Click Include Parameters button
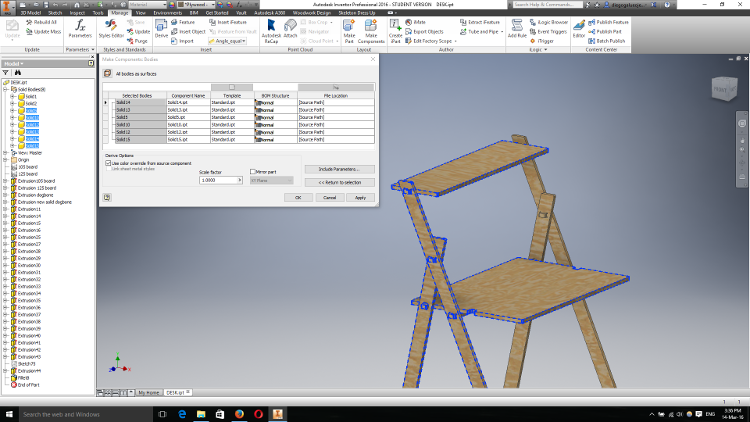 [x=340, y=169]
